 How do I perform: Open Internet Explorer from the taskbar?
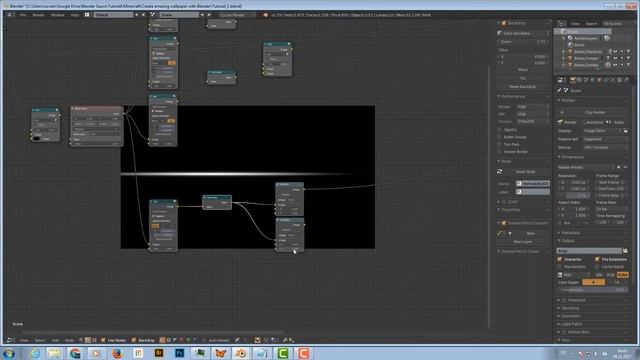click(x=35, y=353)
